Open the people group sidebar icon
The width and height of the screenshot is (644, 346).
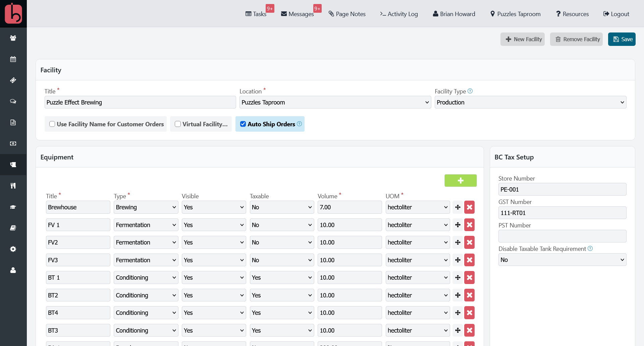pyautogui.click(x=13, y=38)
